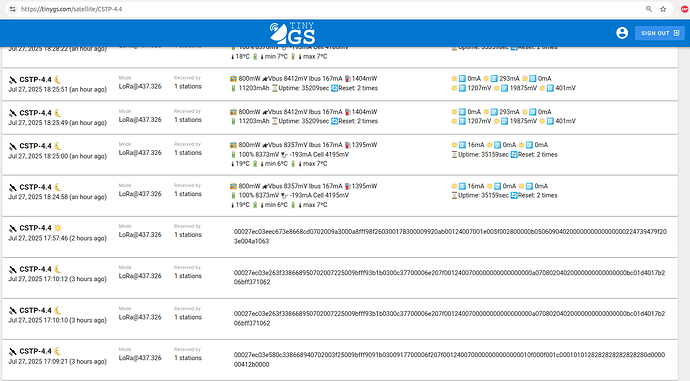
Task: Click satellite icon of the 17:10:10 packet
Action: tap(12, 311)
